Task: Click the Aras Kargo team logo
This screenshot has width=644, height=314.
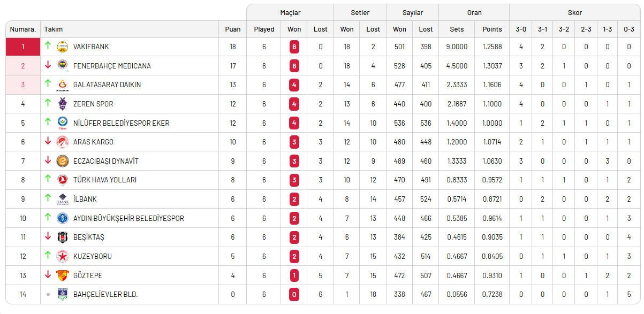Action: pyautogui.click(x=63, y=142)
